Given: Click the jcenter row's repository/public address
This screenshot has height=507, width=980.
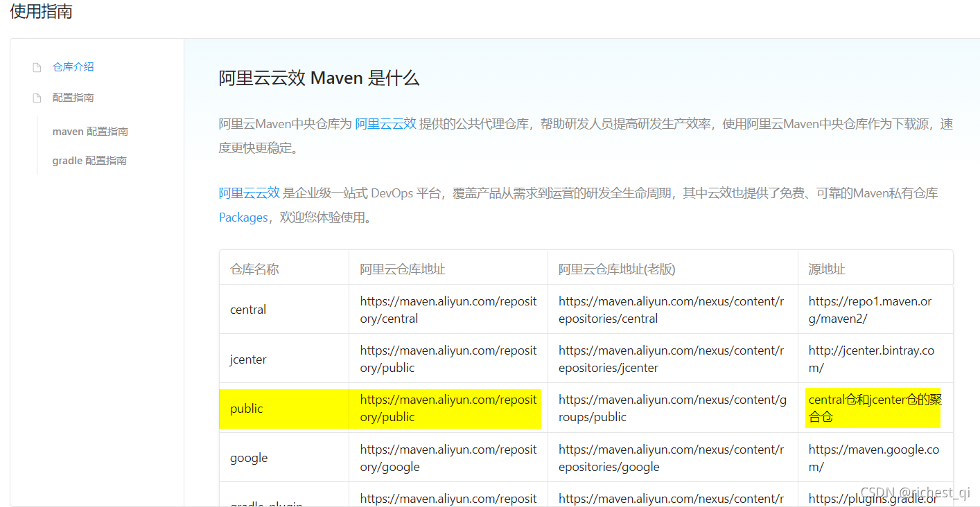Looking at the screenshot, I should (448, 359).
